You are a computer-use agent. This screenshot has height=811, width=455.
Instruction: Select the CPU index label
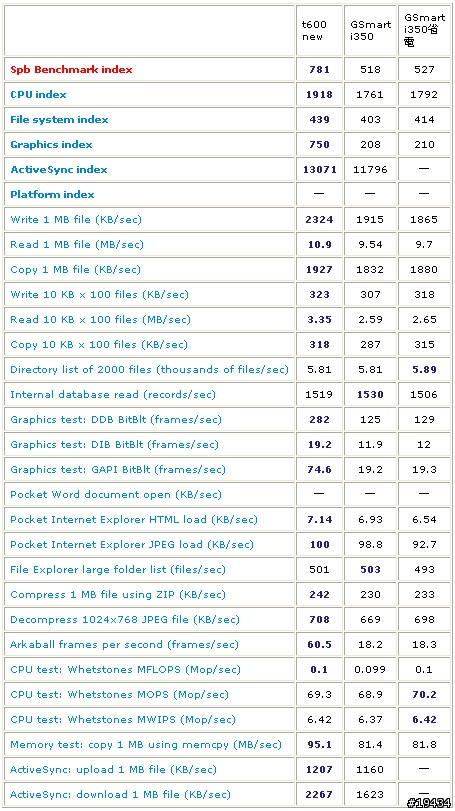[x=38, y=95]
